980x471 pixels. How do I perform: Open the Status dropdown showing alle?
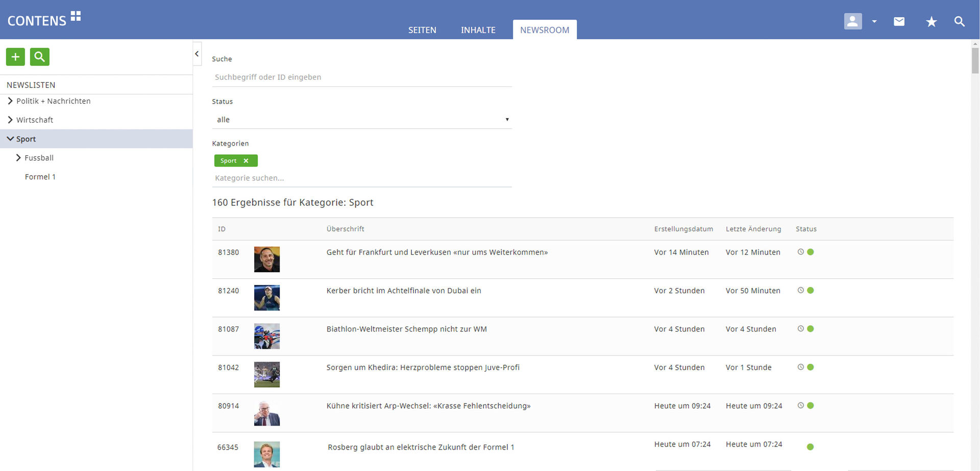coord(361,120)
